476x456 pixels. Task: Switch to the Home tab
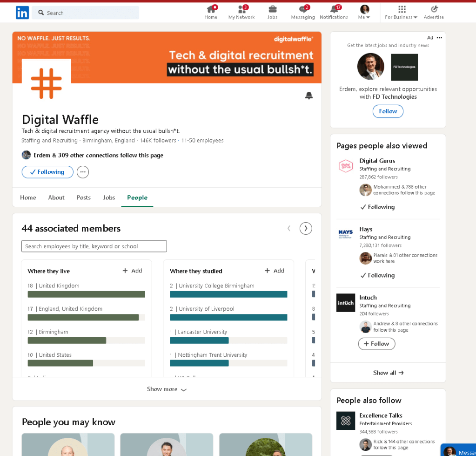28,197
